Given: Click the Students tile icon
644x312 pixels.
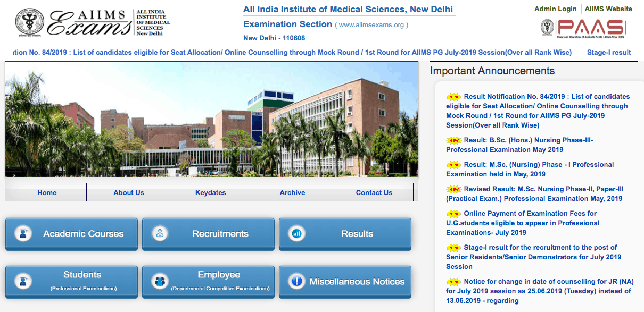Looking at the screenshot, I should click(x=23, y=281).
